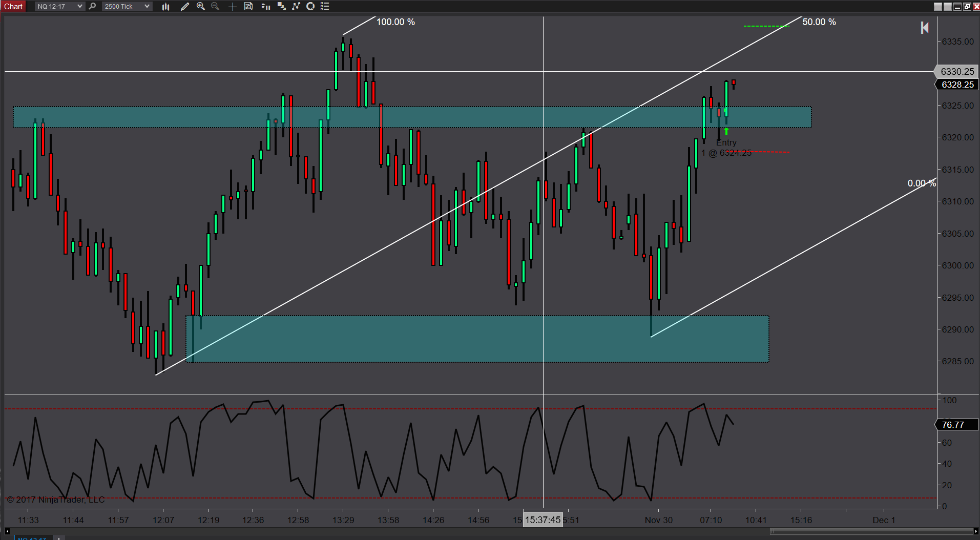The width and height of the screenshot is (980, 540).
Task: Minimize the chart window
Action: click(957, 7)
